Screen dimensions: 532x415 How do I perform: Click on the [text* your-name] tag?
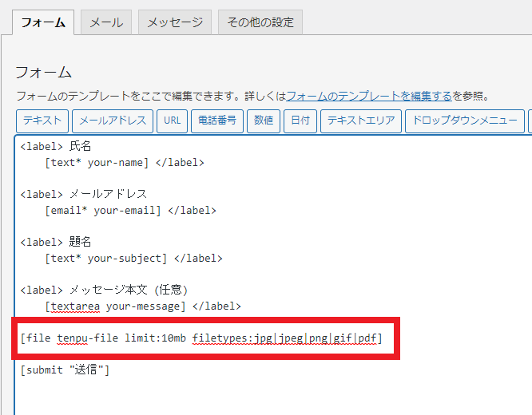click(97, 162)
